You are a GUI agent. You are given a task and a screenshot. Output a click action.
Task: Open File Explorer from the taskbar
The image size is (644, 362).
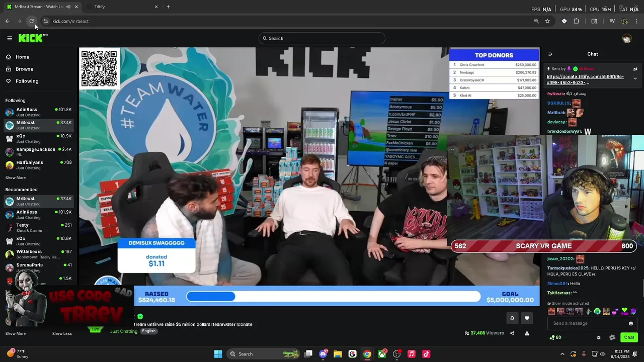[338, 354]
